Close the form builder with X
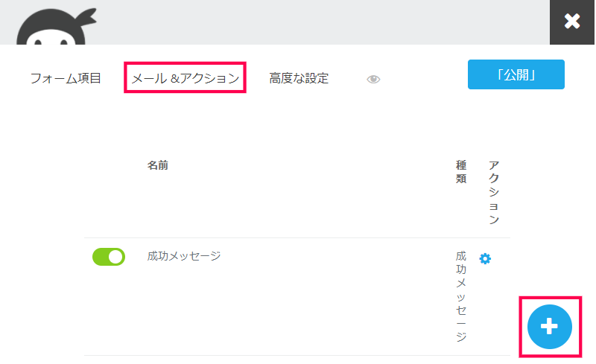 (571, 22)
